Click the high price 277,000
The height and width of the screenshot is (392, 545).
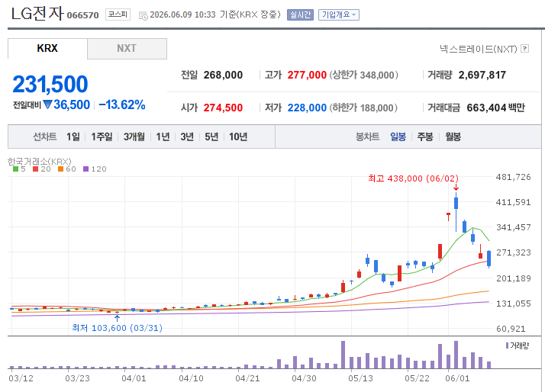pos(307,75)
